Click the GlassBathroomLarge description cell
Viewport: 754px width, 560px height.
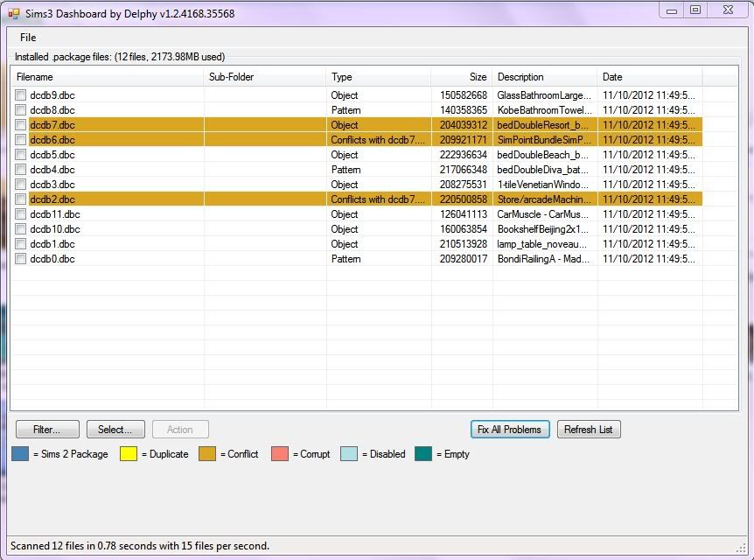[544, 95]
